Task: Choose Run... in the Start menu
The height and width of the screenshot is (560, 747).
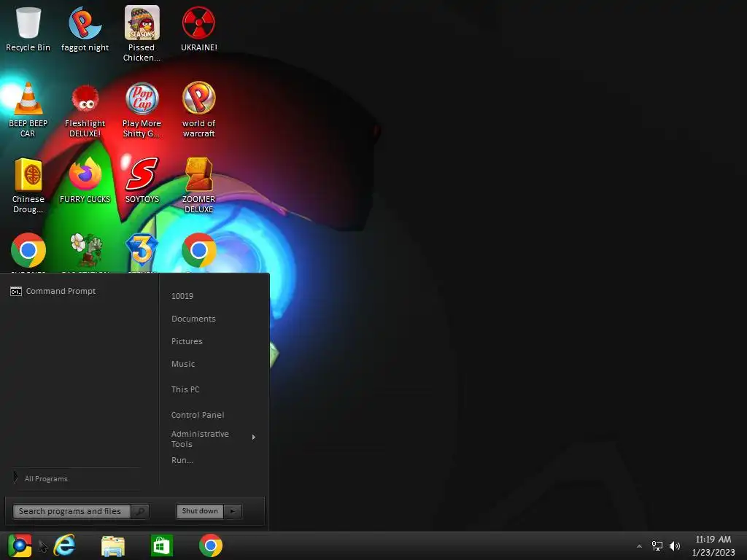Action: coord(182,460)
